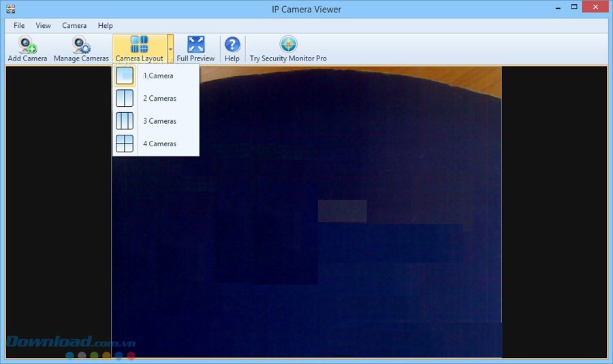
Task: Choose the 3 Cameras text entry
Action: (159, 121)
